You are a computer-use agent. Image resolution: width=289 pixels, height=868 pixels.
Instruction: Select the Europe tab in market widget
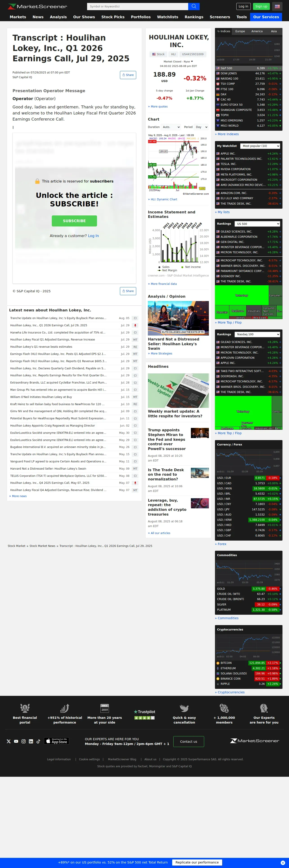(x=240, y=31)
